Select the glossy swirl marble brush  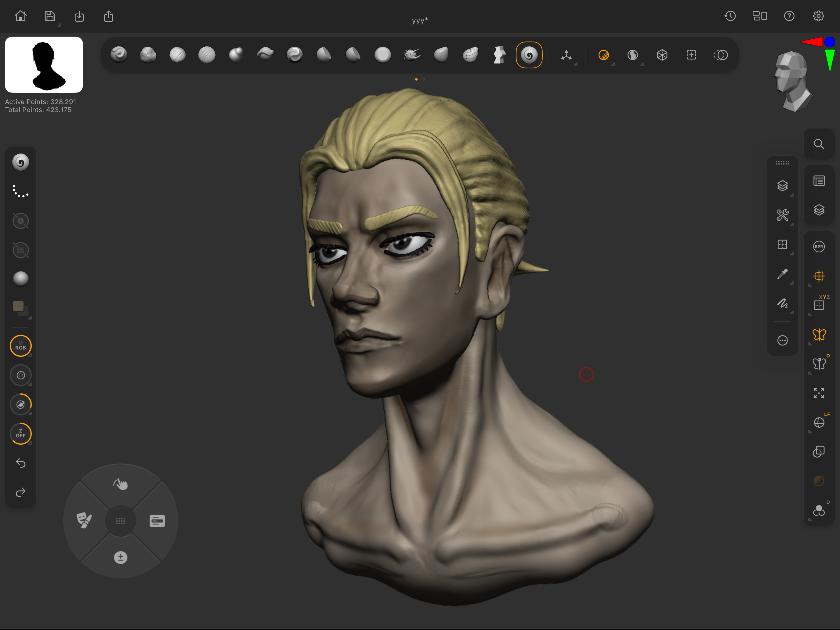295,55
